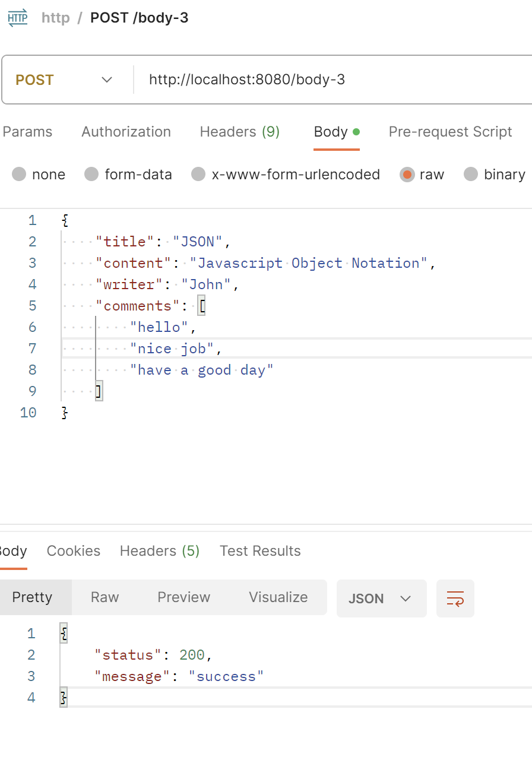Switch response view to Raw
The width and height of the screenshot is (532, 760).
click(104, 597)
